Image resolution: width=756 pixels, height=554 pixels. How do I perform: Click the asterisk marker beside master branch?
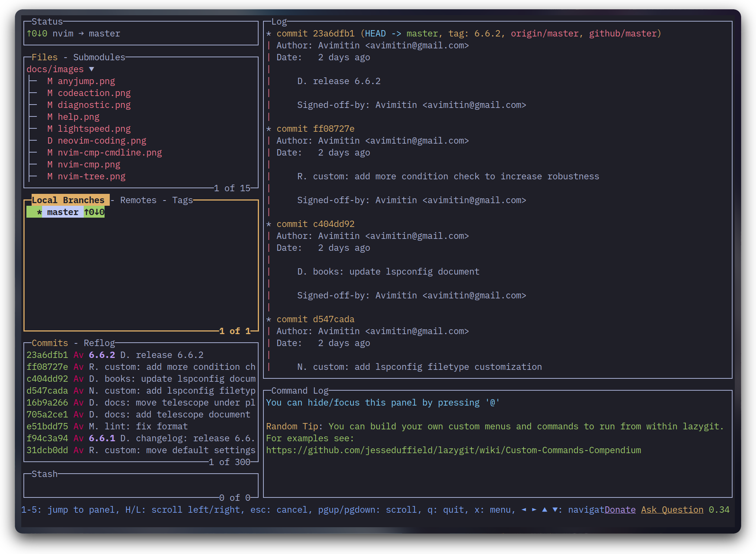click(39, 212)
